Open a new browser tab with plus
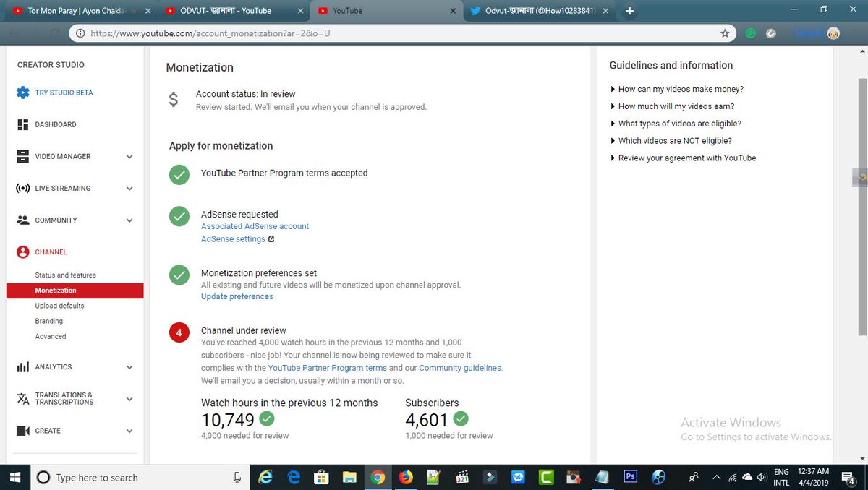This screenshot has width=868, height=490. click(629, 11)
